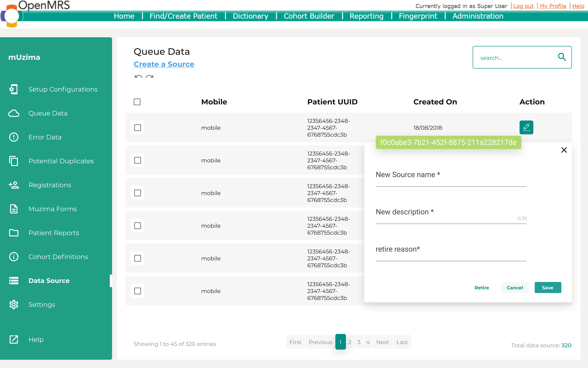Click the Retire button
Viewport: 588px width, 368px height.
(482, 287)
